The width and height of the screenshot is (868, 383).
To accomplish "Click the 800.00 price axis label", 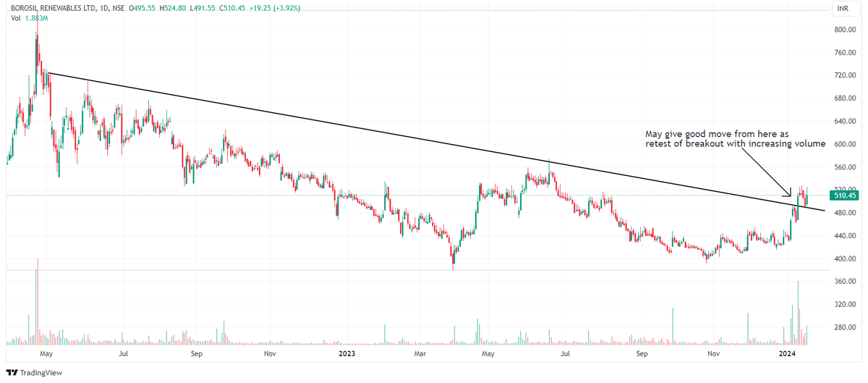I will [844, 30].
